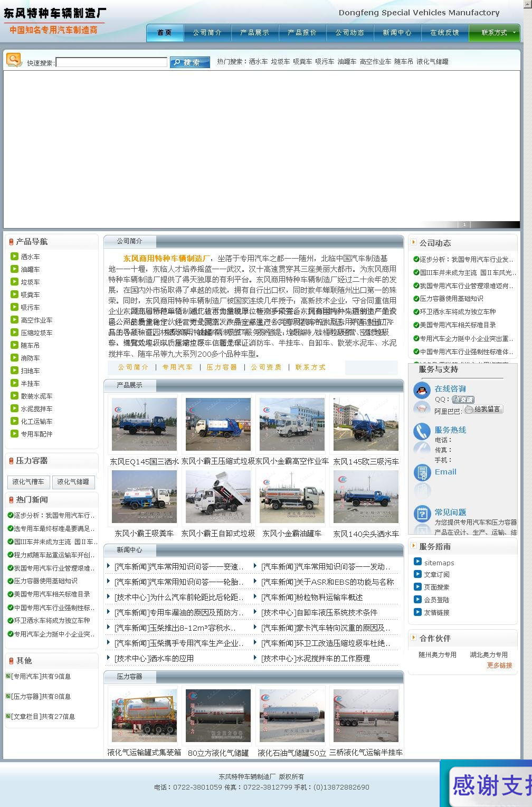Open news item 洒水车的应用

point(154,659)
